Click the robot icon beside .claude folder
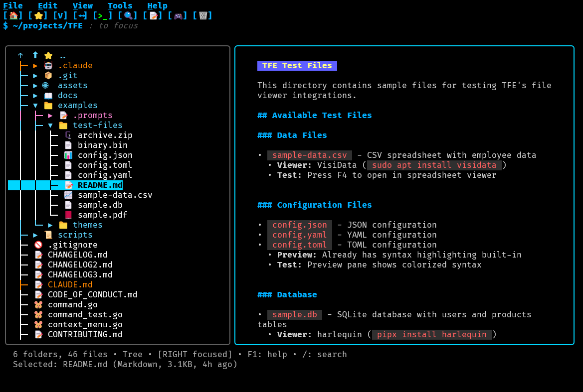Viewport: 583px width, 392px height. click(x=48, y=65)
